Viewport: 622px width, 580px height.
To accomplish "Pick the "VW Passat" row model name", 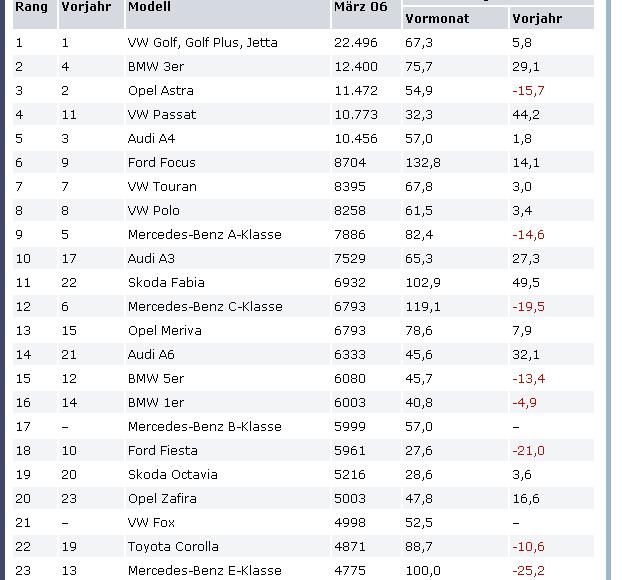I will point(161,115).
